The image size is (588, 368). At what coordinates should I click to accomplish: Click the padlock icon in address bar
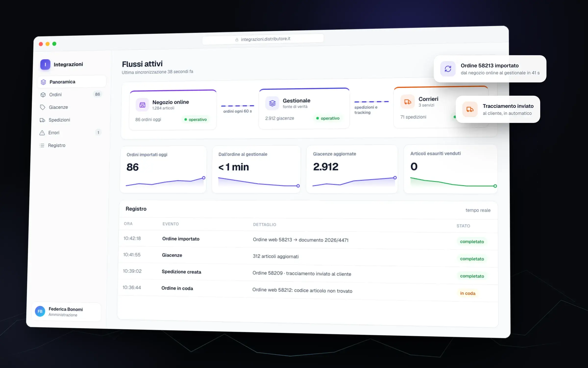coord(237,40)
